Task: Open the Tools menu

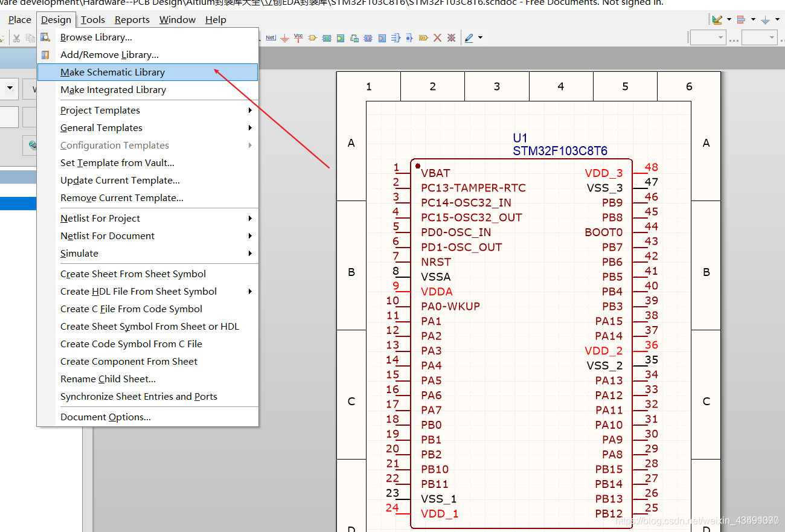Action: point(93,19)
